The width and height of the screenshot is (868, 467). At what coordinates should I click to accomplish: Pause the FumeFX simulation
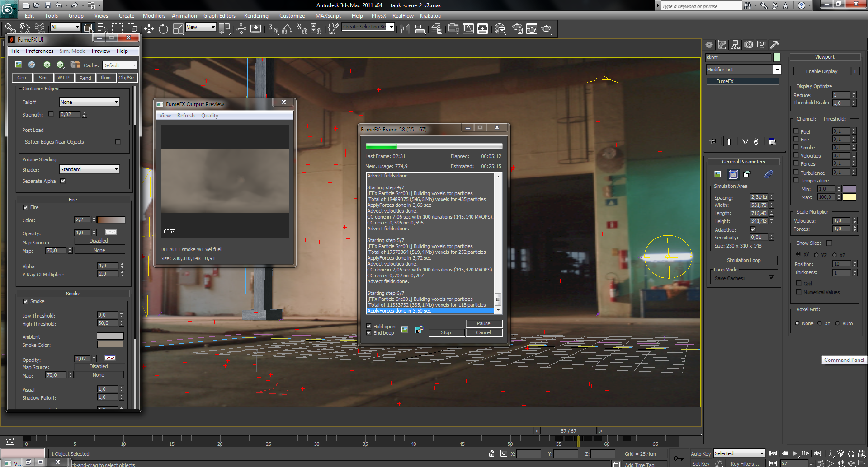(x=484, y=323)
